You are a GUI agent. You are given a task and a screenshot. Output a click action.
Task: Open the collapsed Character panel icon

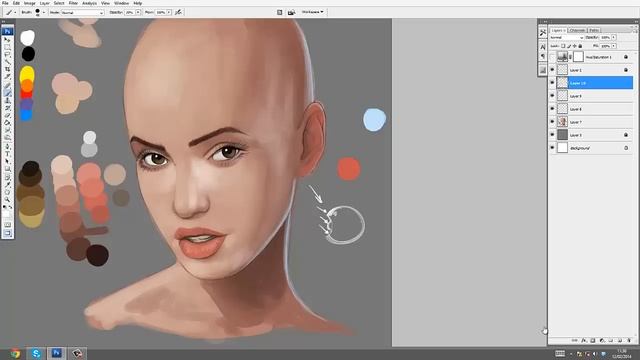(x=543, y=47)
